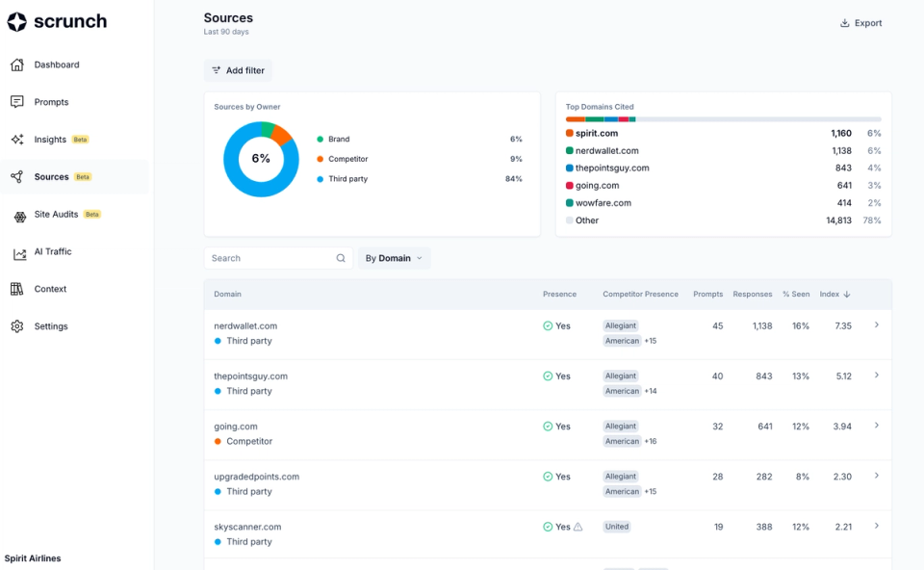
Task: Click the Site Audits globe icon
Action: 20,217
